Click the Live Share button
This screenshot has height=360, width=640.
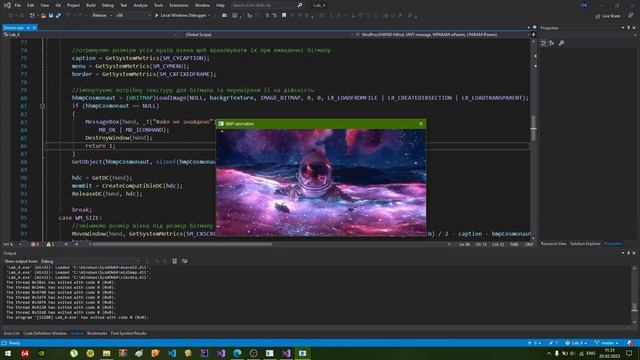[607, 16]
